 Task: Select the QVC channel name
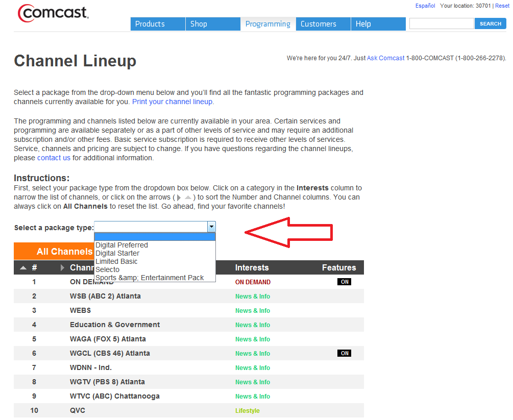(78, 410)
